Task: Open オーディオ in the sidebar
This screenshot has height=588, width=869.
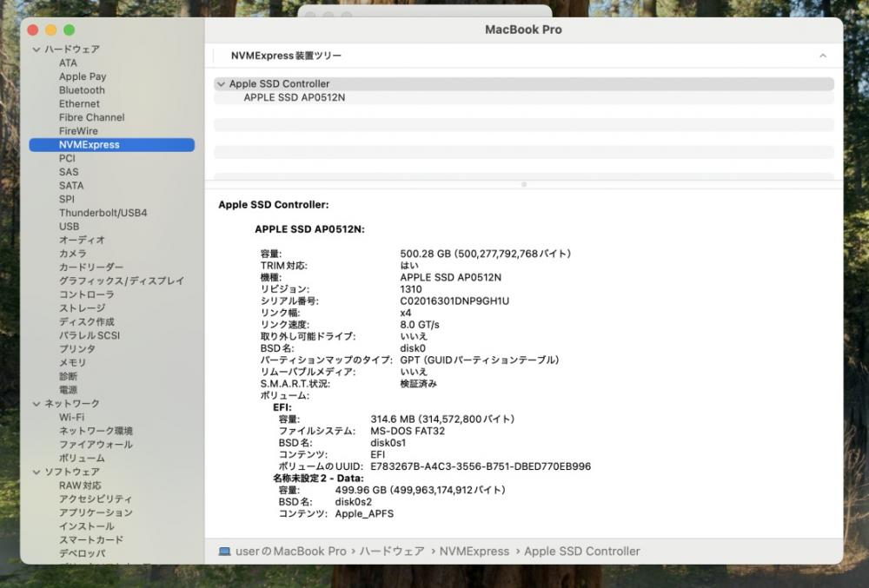Action: (x=82, y=240)
